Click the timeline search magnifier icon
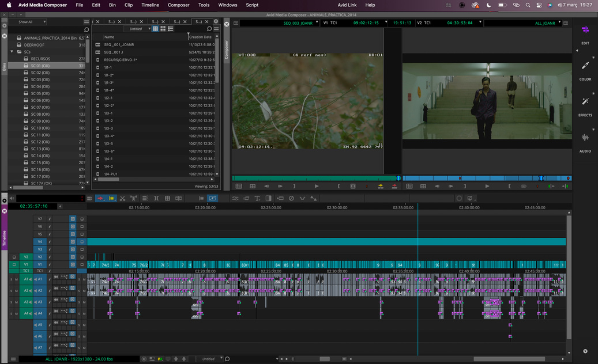Viewport: 598px width, 364px height. point(227,359)
